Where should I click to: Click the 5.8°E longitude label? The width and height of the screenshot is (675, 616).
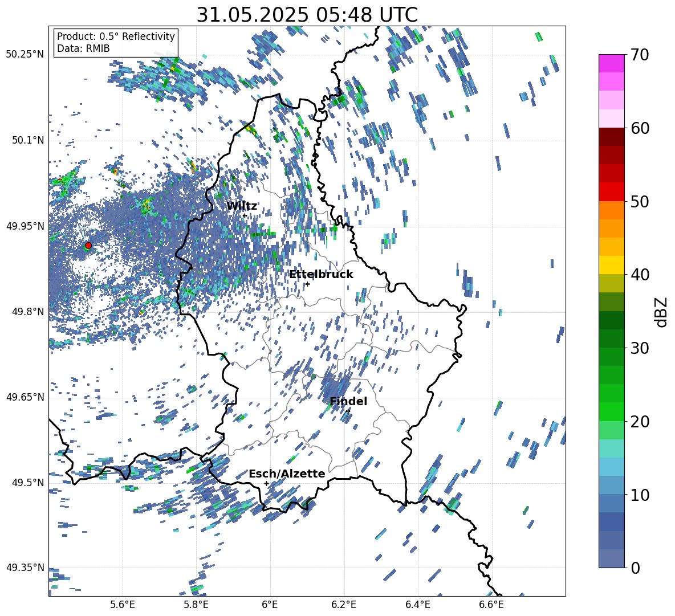pyautogui.click(x=196, y=605)
